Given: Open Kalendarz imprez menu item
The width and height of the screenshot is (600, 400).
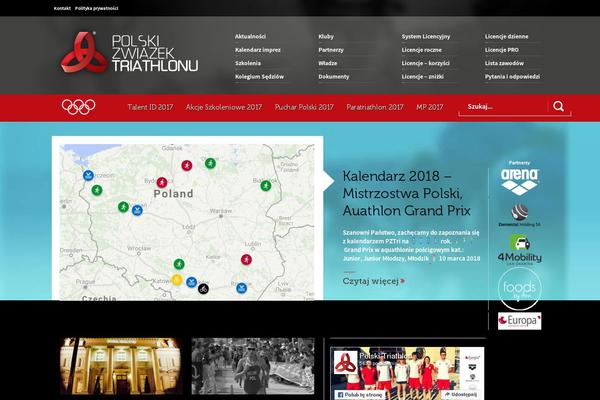Looking at the screenshot, I should click(x=258, y=50).
